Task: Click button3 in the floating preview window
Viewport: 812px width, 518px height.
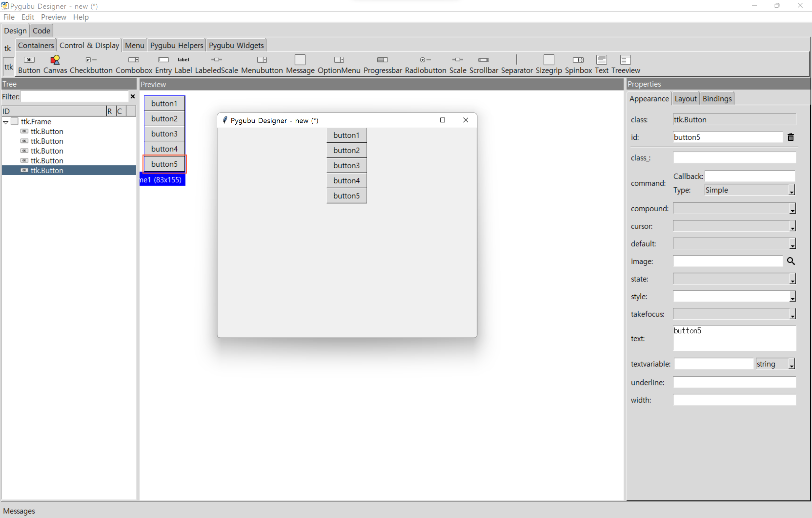Action: (x=346, y=165)
